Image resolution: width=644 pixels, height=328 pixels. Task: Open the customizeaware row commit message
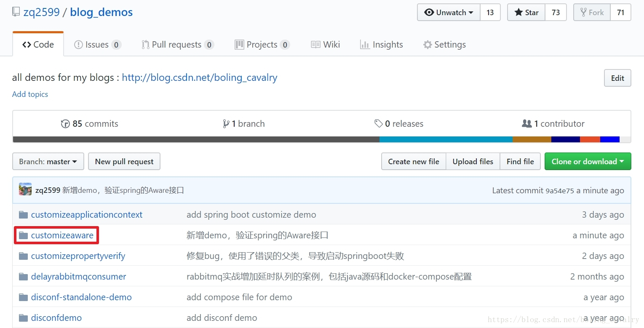257,235
